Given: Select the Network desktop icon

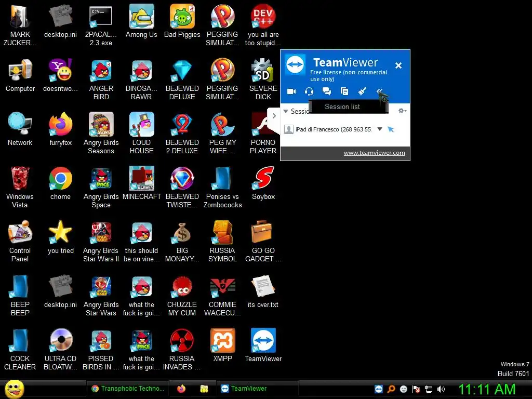Looking at the screenshot, I should point(20,129).
